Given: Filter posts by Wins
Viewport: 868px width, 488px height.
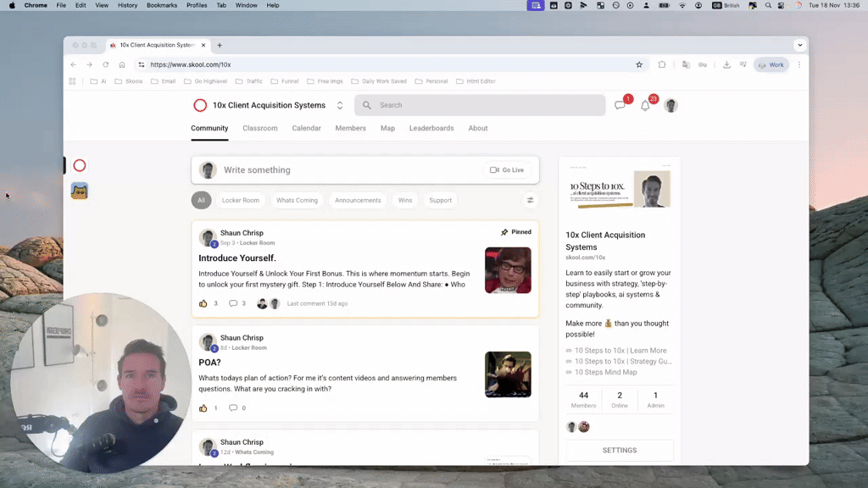Looking at the screenshot, I should pyautogui.click(x=404, y=200).
